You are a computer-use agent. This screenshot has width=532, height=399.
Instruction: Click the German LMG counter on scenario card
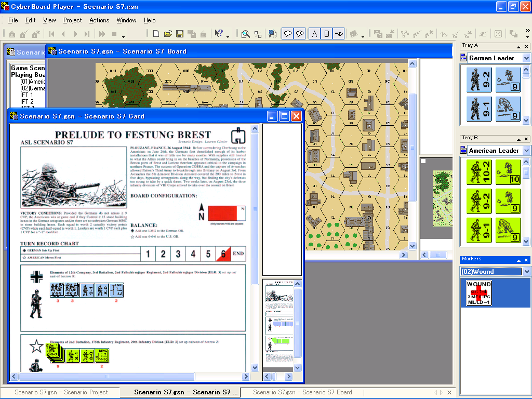pos(116,290)
